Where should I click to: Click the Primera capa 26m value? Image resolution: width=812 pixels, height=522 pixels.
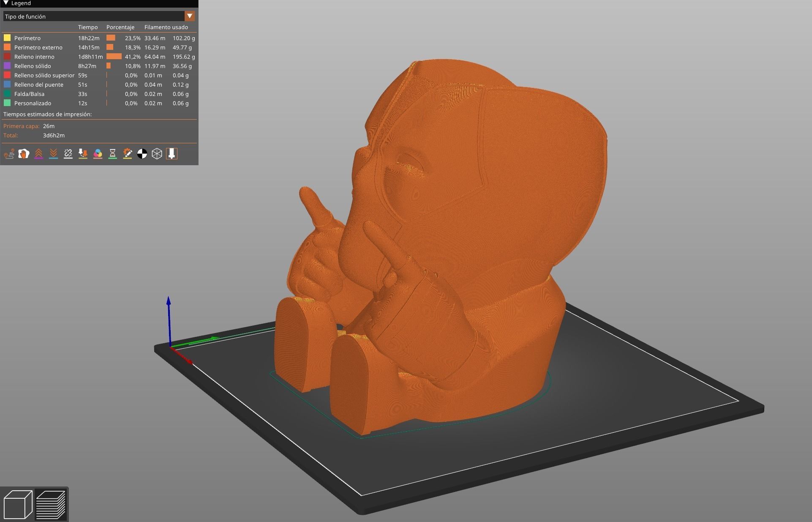click(49, 126)
